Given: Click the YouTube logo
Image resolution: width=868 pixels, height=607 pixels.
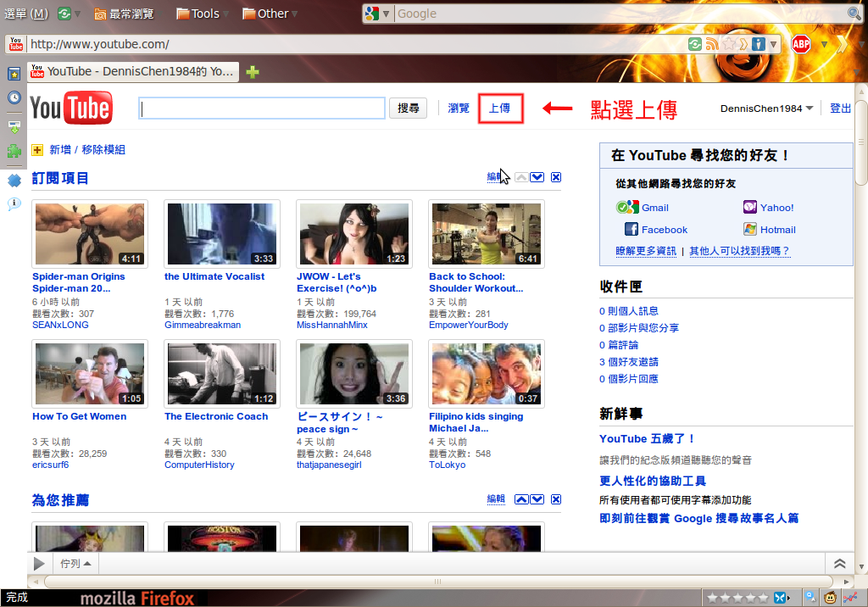Looking at the screenshot, I should pyautogui.click(x=71, y=108).
